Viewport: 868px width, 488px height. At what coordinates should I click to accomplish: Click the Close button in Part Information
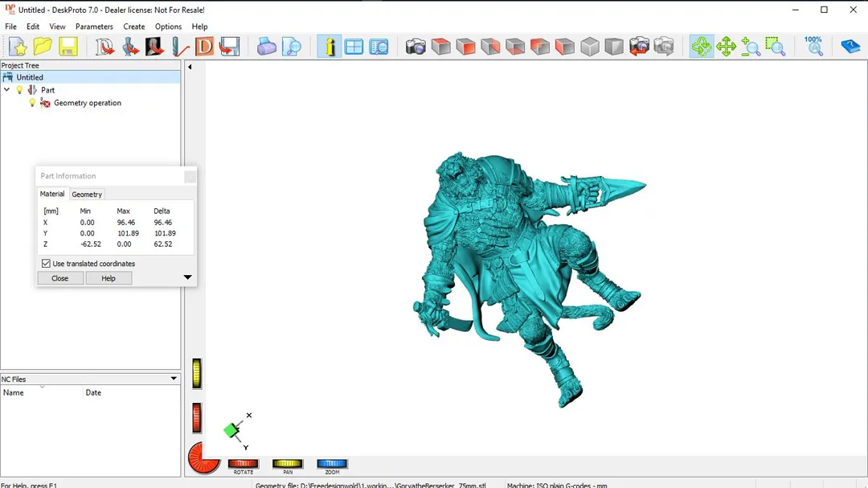60,278
